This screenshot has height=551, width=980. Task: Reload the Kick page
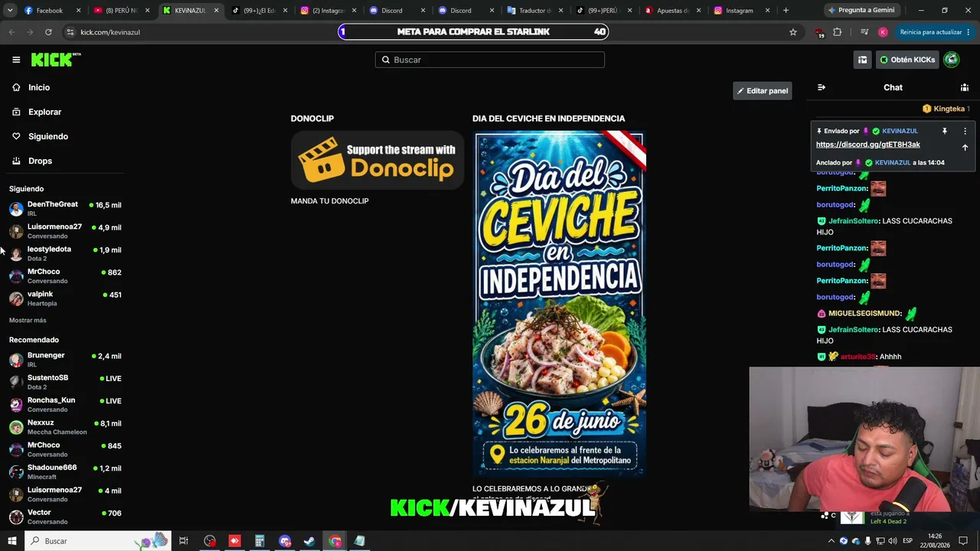pyautogui.click(x=48, y=32)
